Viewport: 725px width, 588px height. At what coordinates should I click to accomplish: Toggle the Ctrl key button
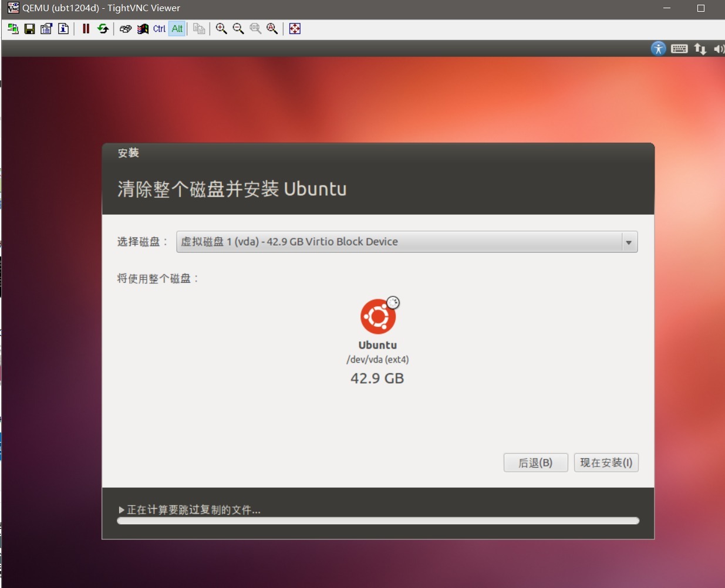[159, 29]
